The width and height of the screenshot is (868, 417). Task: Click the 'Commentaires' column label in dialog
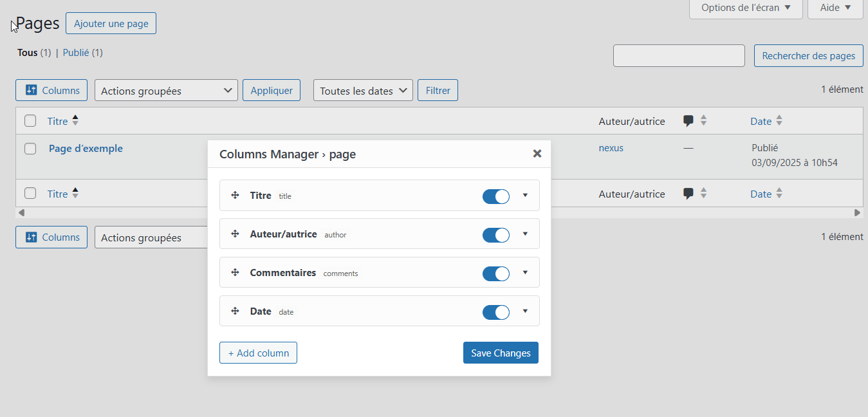coord(283,273)
